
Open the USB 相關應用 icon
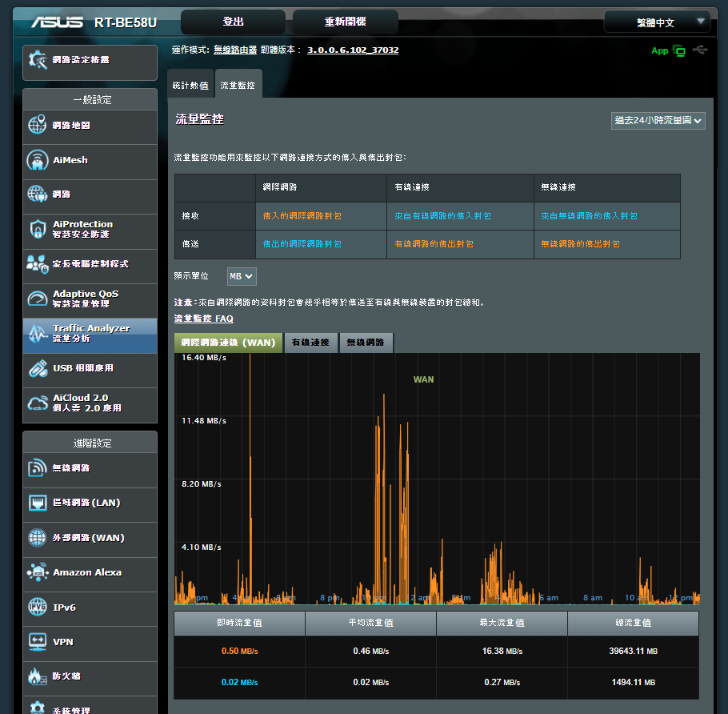click(x=38, y=368)
